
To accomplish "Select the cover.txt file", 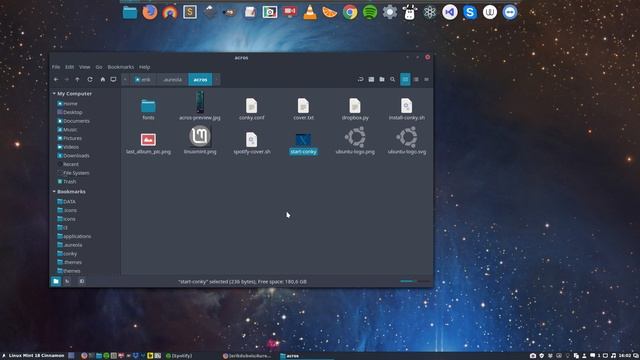I will coord(303,109).
